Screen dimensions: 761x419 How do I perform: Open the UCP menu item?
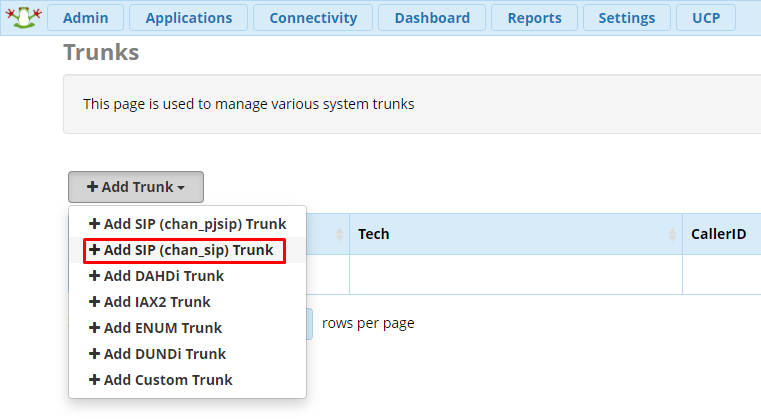706,18
